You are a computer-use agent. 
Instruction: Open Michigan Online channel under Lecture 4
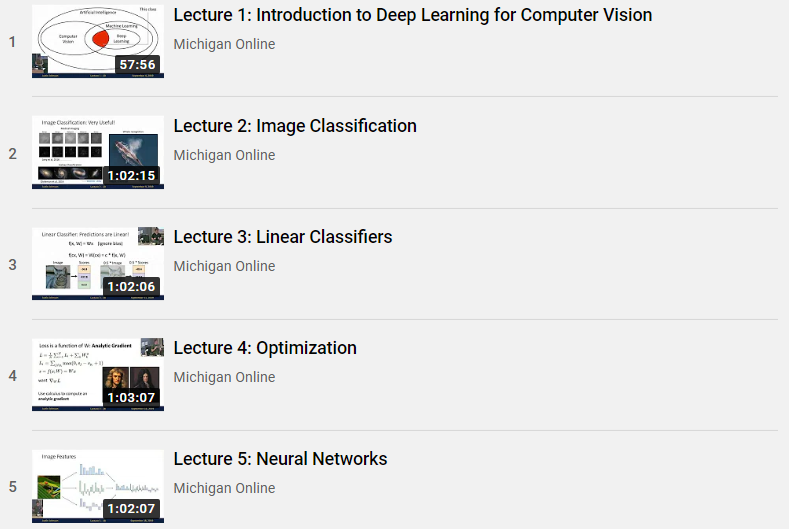[x=224, y=377]
